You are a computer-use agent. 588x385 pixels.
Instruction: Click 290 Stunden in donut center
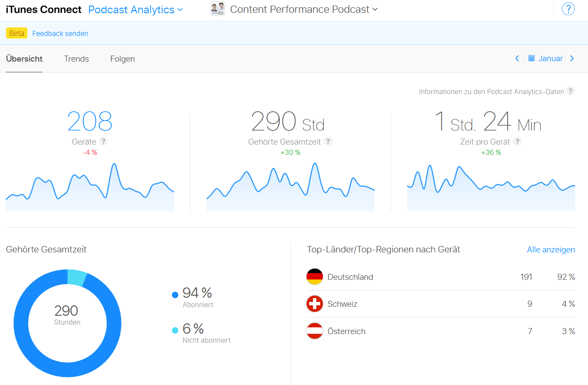pos(67,314)
